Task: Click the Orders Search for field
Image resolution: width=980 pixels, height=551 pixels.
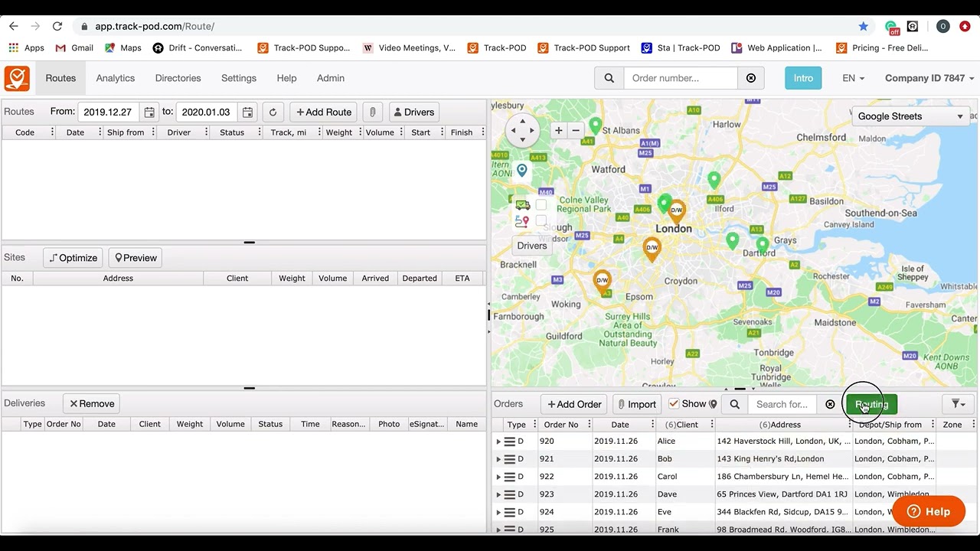Action: 782,404
